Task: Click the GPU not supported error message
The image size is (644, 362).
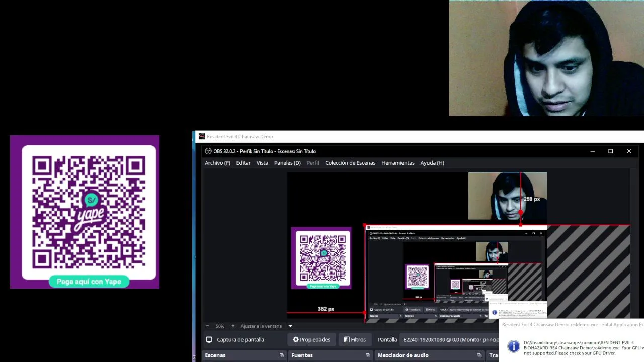Action: click(x=584, y=348)
